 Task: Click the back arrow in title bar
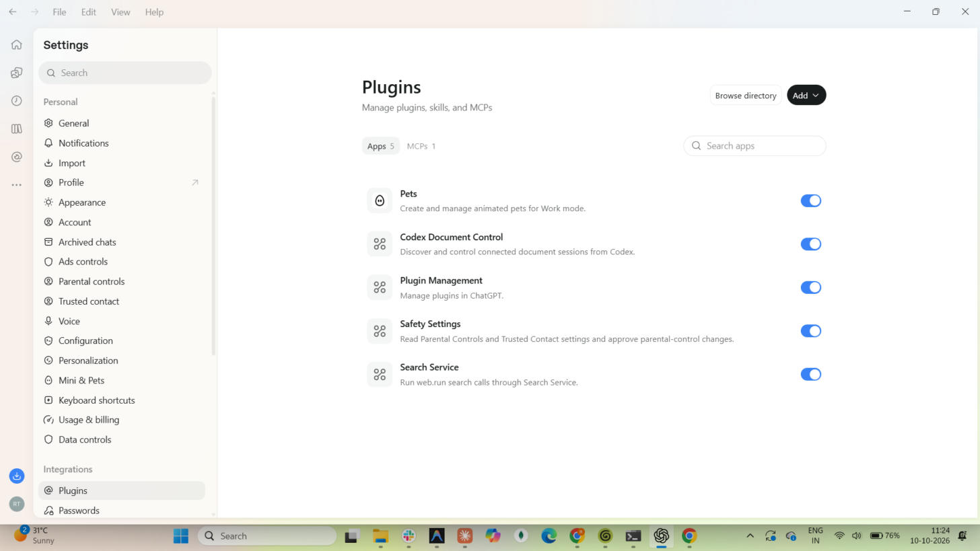click(12, 12)
